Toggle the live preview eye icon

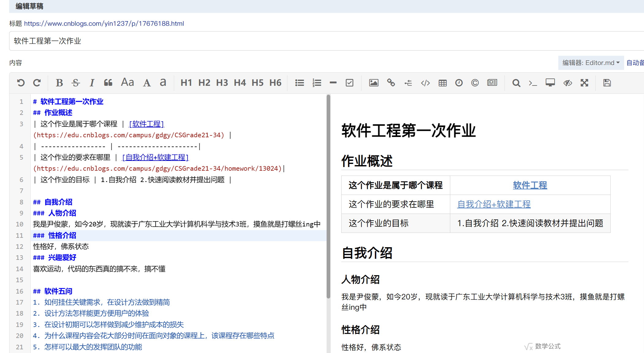567,83
